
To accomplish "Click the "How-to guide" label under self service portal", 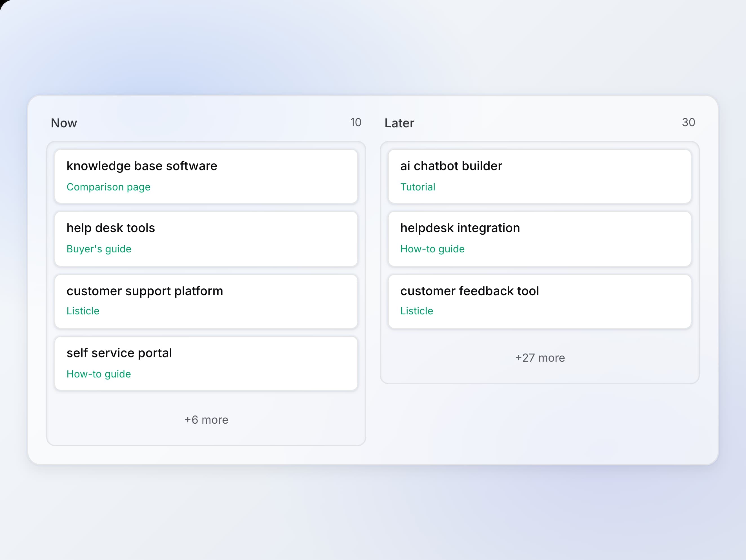I will coord(99,374).
